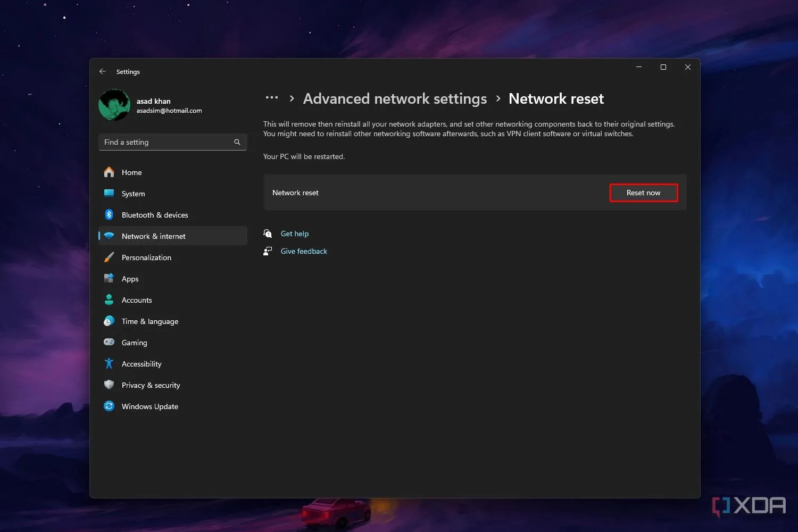Open Personalization settings
Screen dimensions: 798x532
pos(146,257)
